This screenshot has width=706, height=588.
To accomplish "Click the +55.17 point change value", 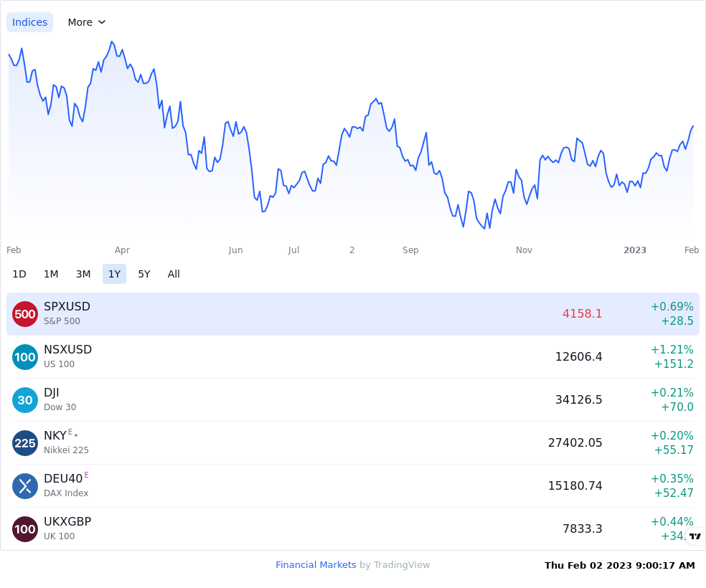I will pos(674,450).
